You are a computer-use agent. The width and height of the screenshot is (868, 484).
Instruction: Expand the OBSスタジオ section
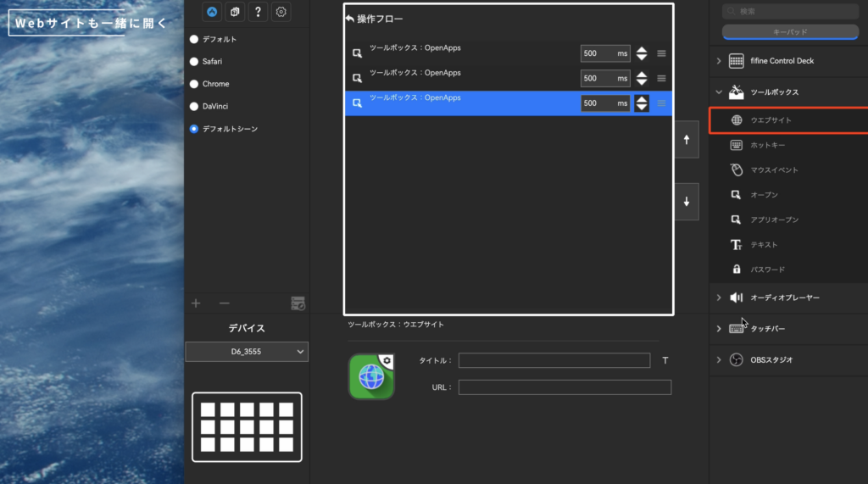click(x=719, y=359)
